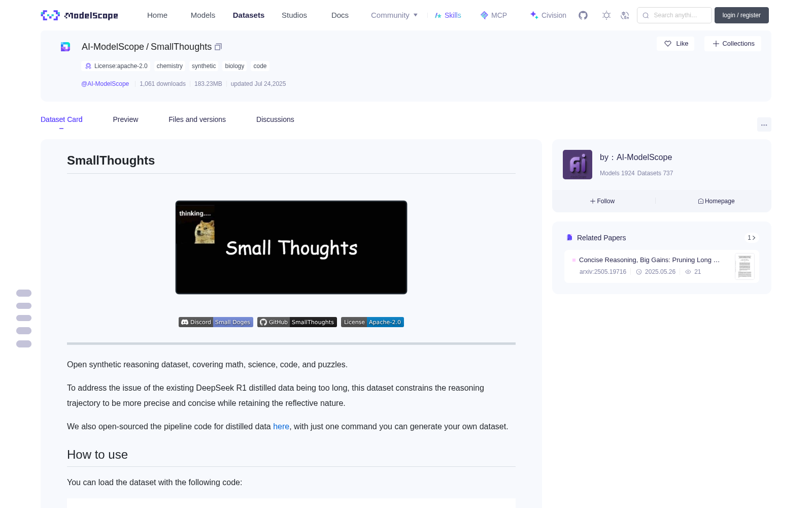Click the License Apache-2.0 badge
Image resolution: width=812 pixels, height=508 pixels.
point(373,322)
